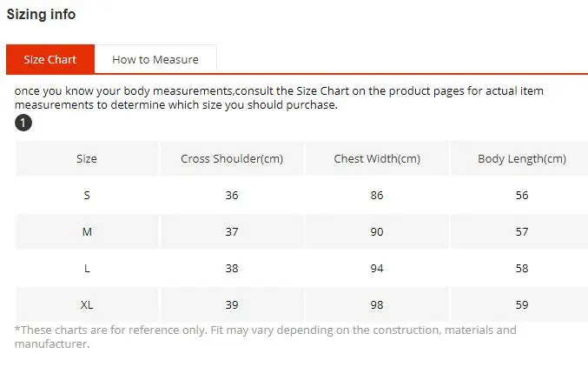Click the Cross Shoulder(cm) column header
This screenshot has width=588, height=367.
click(x=232, y=158)
